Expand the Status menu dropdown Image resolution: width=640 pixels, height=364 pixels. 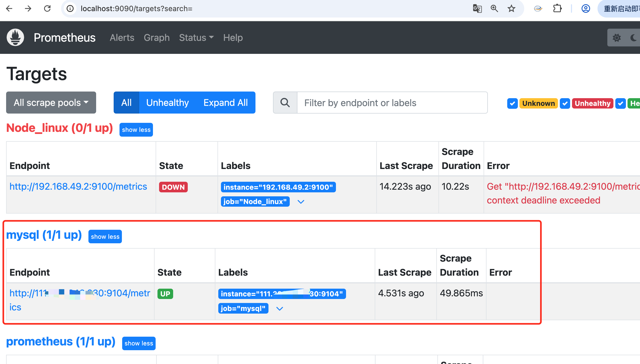pos(196,38)
